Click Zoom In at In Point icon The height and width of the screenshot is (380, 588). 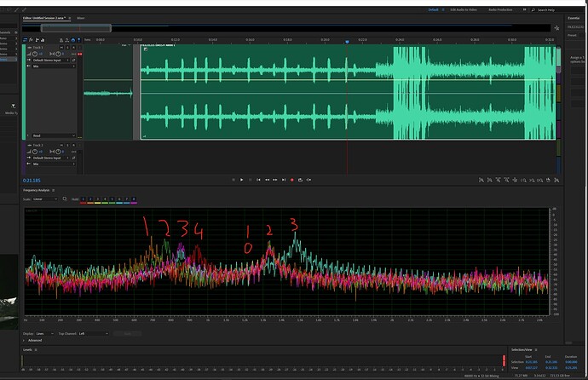523,181
